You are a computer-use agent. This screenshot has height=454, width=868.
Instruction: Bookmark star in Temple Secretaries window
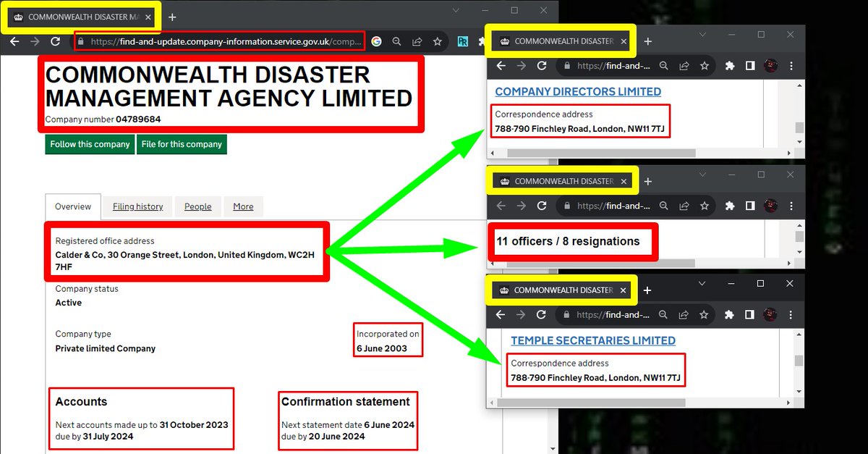pos(704,315)
